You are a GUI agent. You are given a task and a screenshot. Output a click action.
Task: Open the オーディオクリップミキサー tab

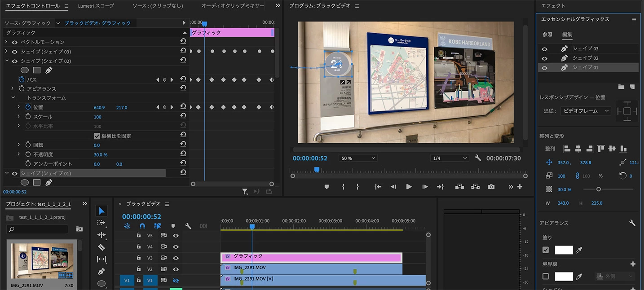[232, 6]
